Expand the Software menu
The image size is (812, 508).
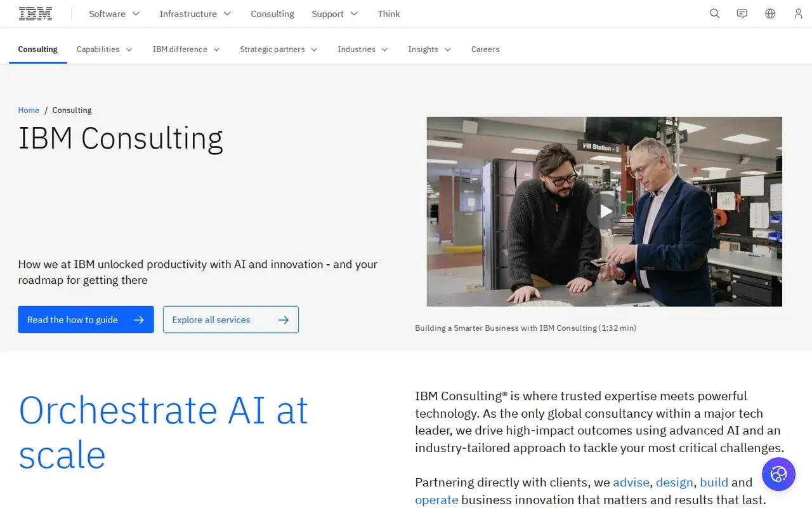[114, 13]
